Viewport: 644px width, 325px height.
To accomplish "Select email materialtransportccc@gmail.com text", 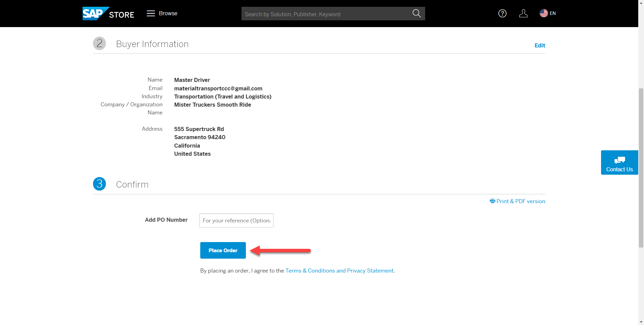I will (x=218, y=88).
